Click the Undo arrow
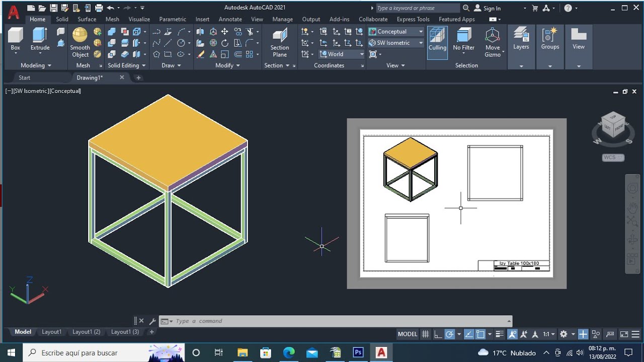 point(110,8)
